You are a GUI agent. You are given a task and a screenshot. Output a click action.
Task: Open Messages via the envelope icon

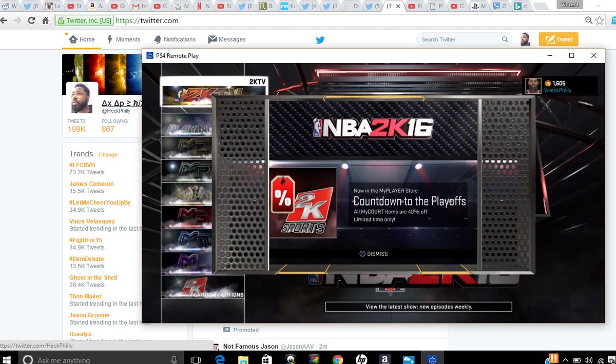(x=213, y=39)
